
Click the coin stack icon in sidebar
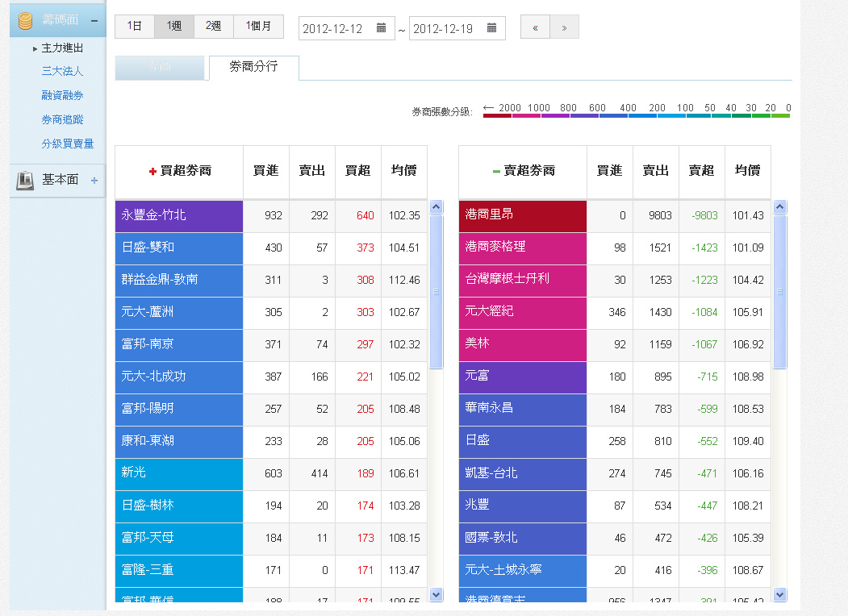[26, 21]
